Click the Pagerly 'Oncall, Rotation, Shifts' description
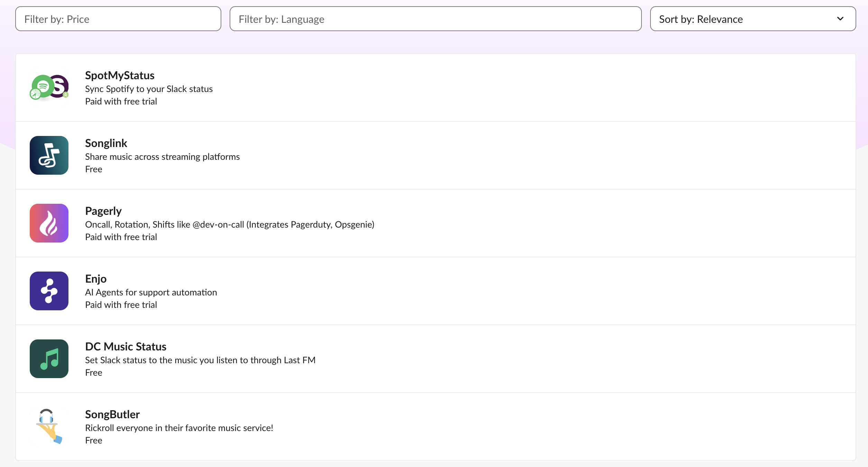Viewport: 868px width, 467px height. (x=230, y=225)
